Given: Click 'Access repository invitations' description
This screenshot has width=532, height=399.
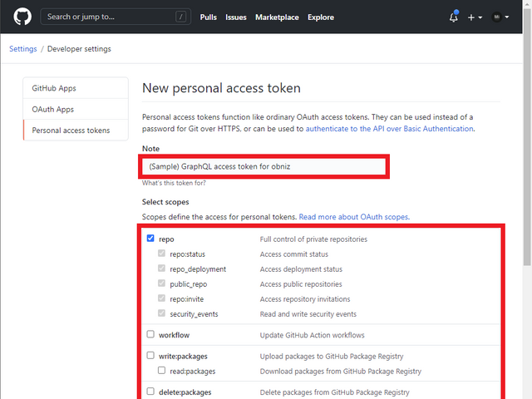Looking at the screenshot, I should pyautogui.click(x=305, y=299).
